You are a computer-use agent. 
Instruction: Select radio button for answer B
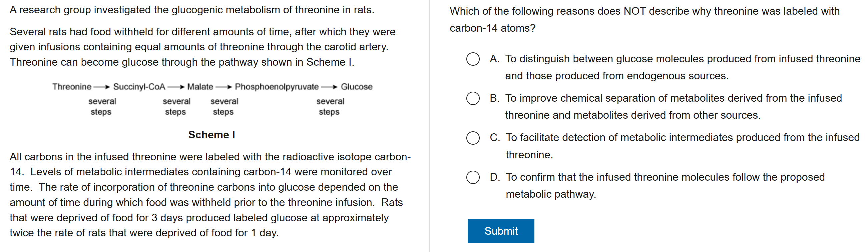[473, 98]
